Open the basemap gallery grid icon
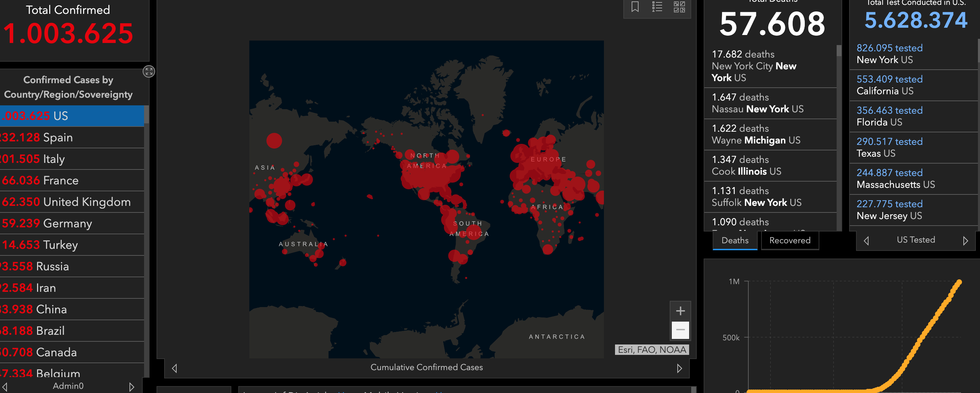980x393 pixels. tap(679, 7)
